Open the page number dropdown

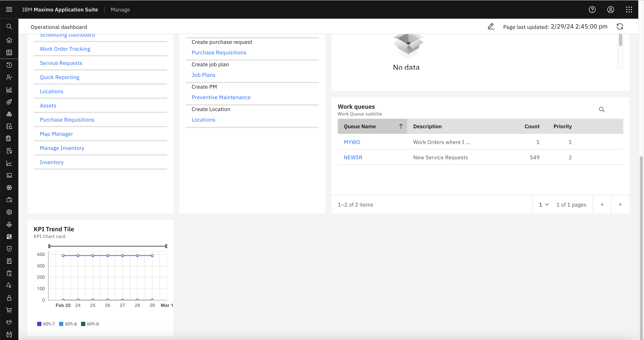click(x=544, y=205)
